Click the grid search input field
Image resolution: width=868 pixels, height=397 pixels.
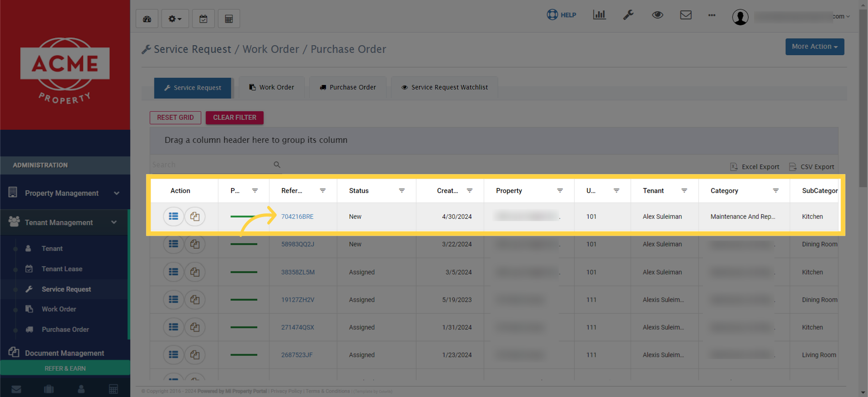(x=211, y=165)
